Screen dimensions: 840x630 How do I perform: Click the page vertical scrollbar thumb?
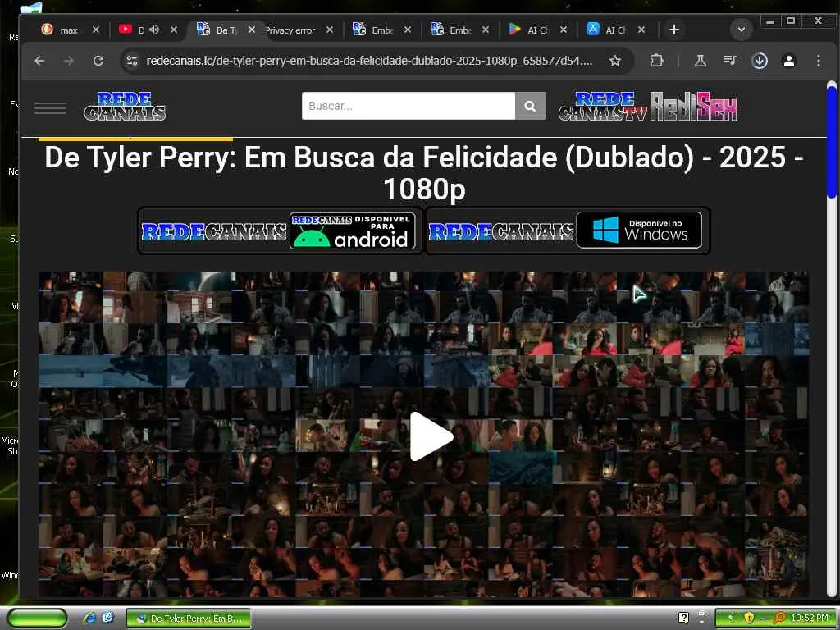[832, 142]
